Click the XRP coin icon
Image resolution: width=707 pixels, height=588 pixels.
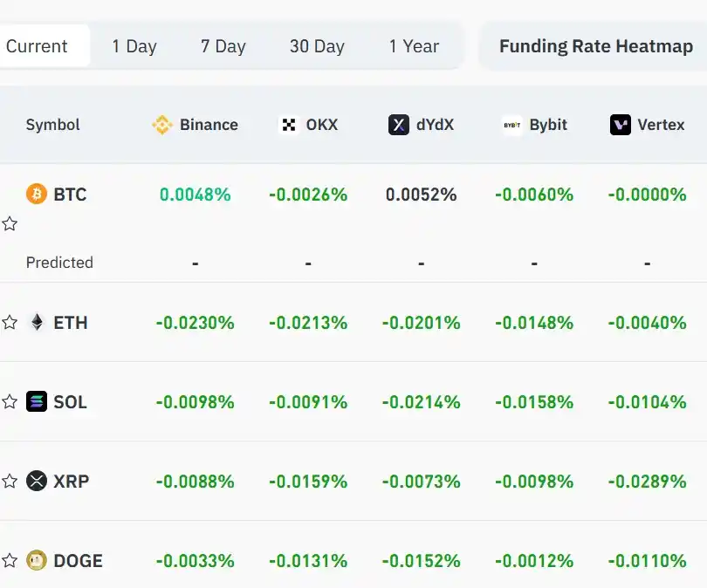pos(35,481)
